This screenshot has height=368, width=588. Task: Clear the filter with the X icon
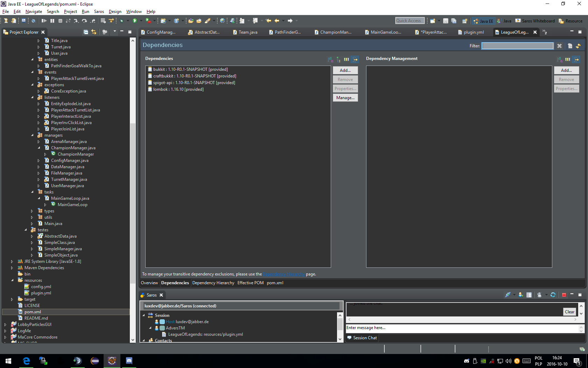click(559, 46)
